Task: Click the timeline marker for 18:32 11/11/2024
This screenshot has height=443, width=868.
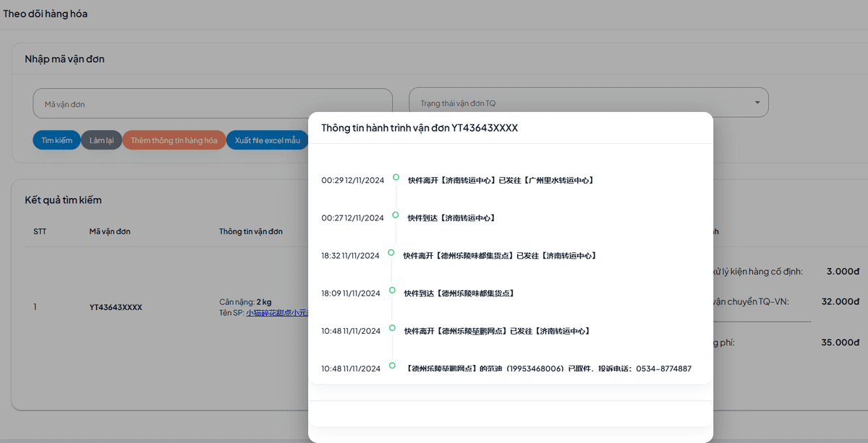Action: (x=391, y=252)
